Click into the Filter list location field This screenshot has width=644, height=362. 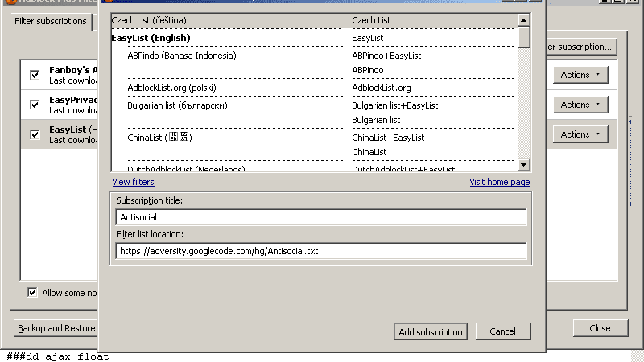tap(320, 251)
